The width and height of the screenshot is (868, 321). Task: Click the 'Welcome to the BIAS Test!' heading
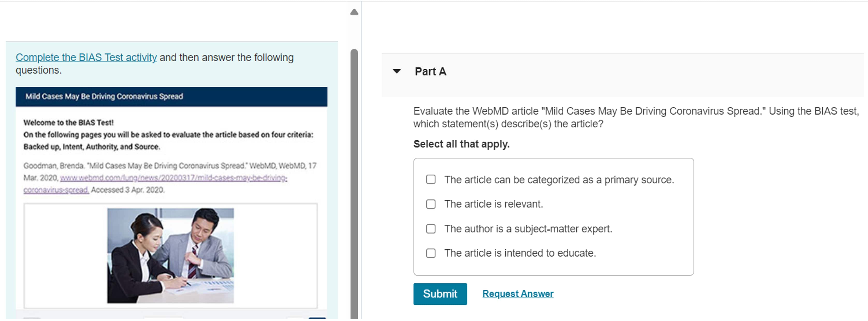tap(68, 123)
